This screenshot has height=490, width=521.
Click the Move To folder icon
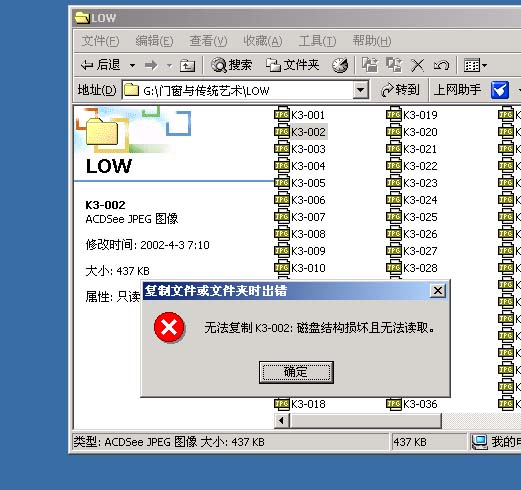[x=370, y=65]
